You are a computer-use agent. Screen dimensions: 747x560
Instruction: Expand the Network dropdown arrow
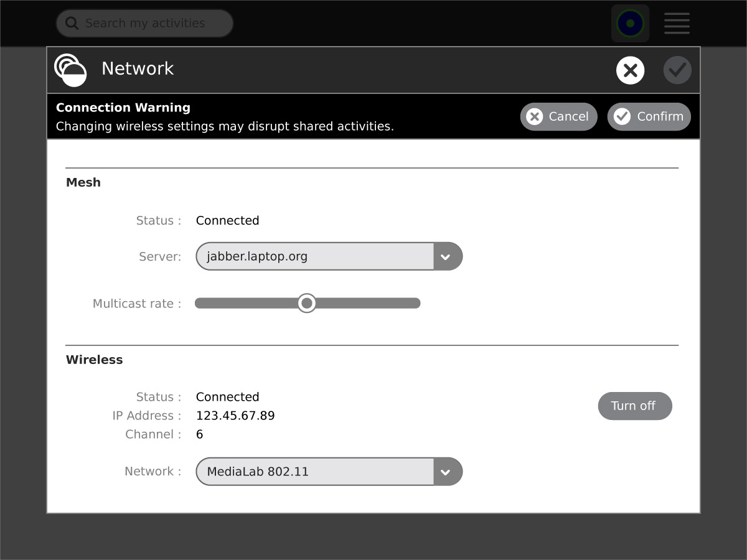click(x=446, y=472)
